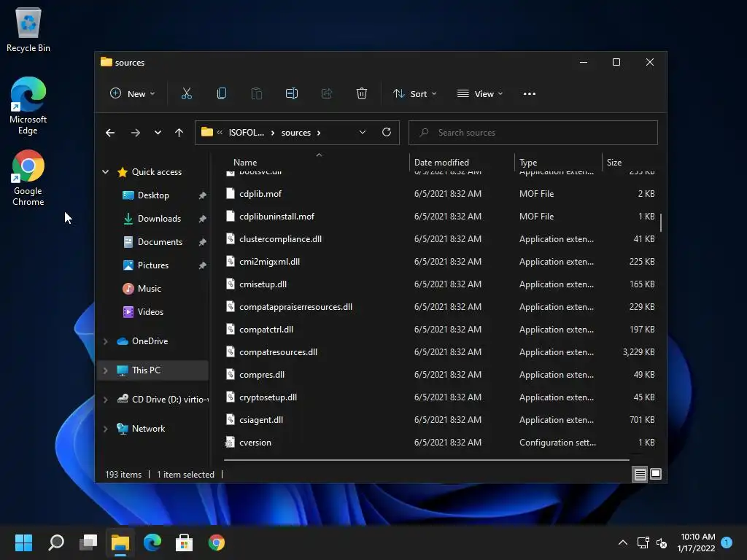Click ISOFOL... breadcrumb in address bar
747x560 pixels.
[246, 133]
